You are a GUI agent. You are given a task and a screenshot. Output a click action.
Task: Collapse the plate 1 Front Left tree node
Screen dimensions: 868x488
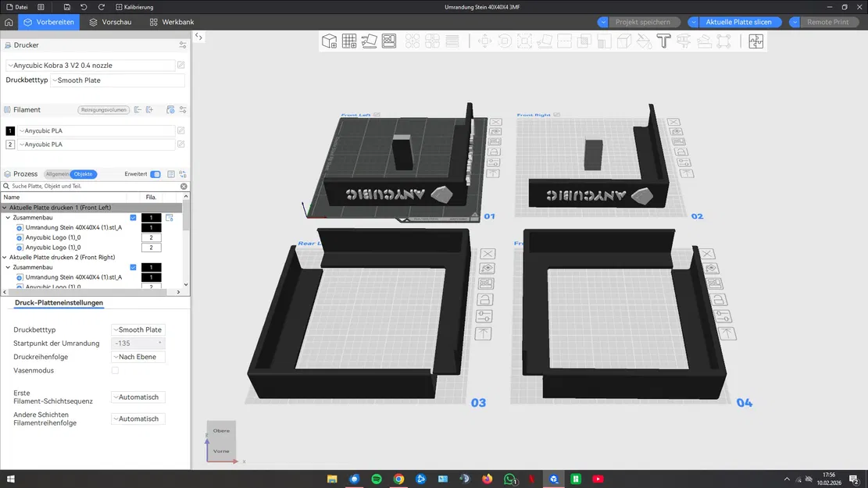[x=5, y=208]
